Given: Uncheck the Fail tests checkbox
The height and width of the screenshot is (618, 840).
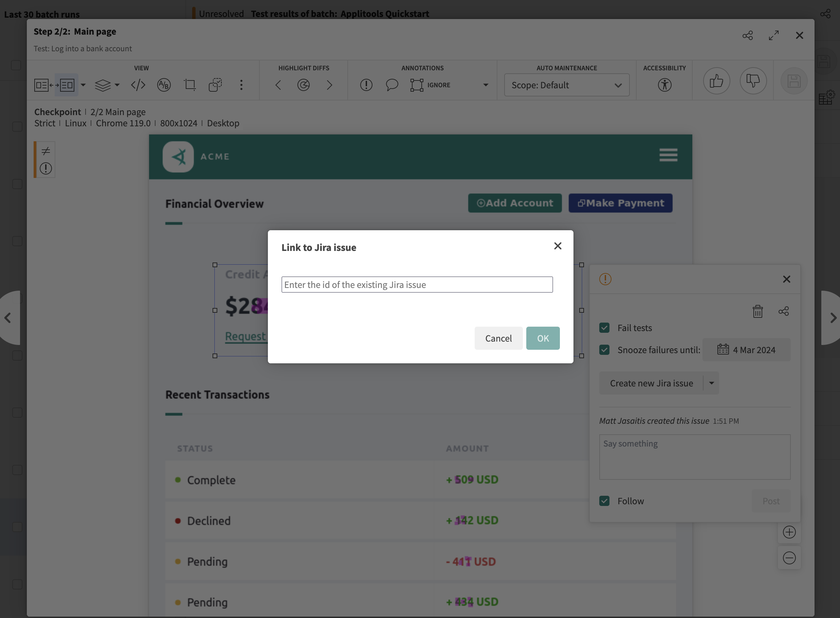Looking at the screenshot, I should pyautogui.click(x=604, y=328).
